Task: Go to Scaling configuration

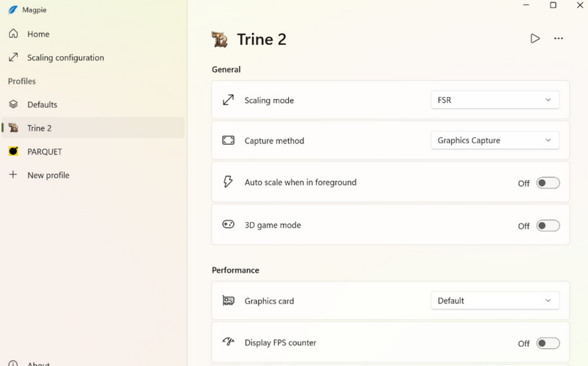Action: tap(93, 58)
